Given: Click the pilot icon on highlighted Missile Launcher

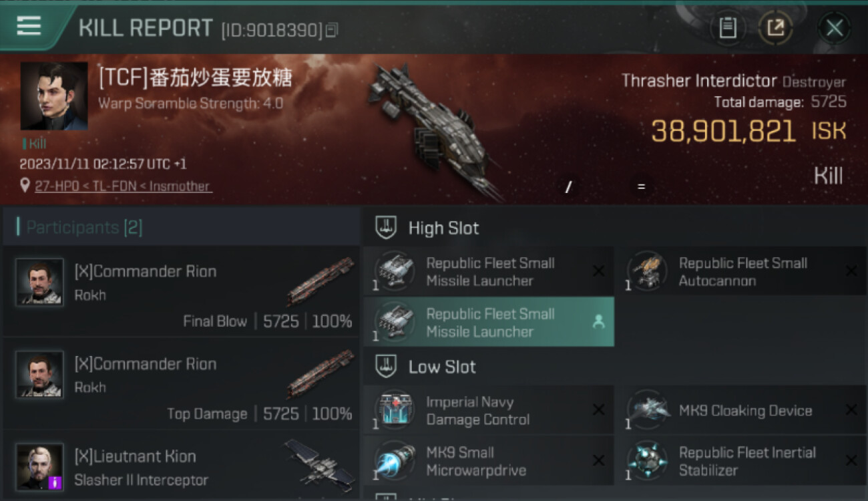Looking at the screenshot, I should pos(598,322).
